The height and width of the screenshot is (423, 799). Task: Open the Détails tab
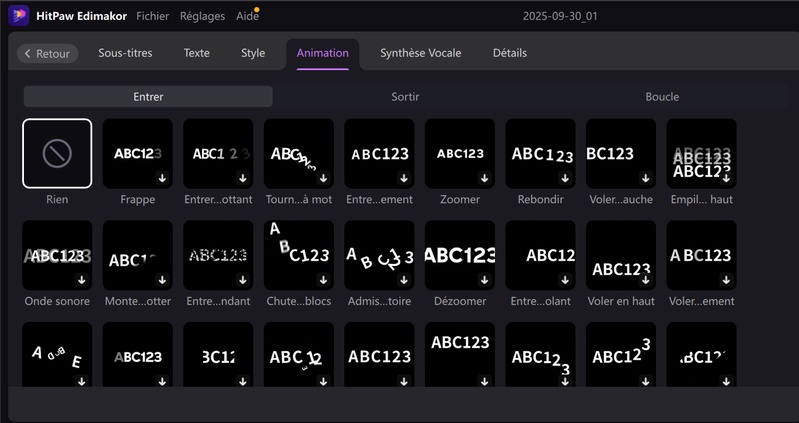point(509,53)
